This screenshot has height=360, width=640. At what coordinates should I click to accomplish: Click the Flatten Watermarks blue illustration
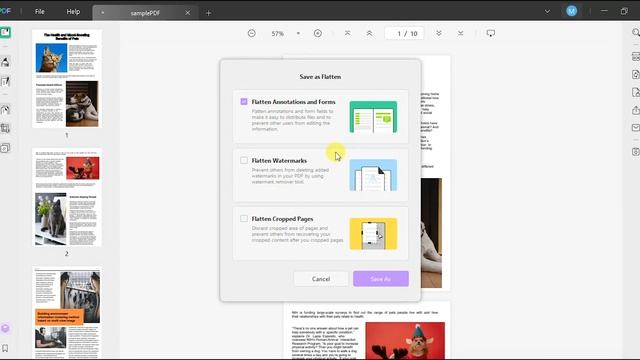coord(373,175)
